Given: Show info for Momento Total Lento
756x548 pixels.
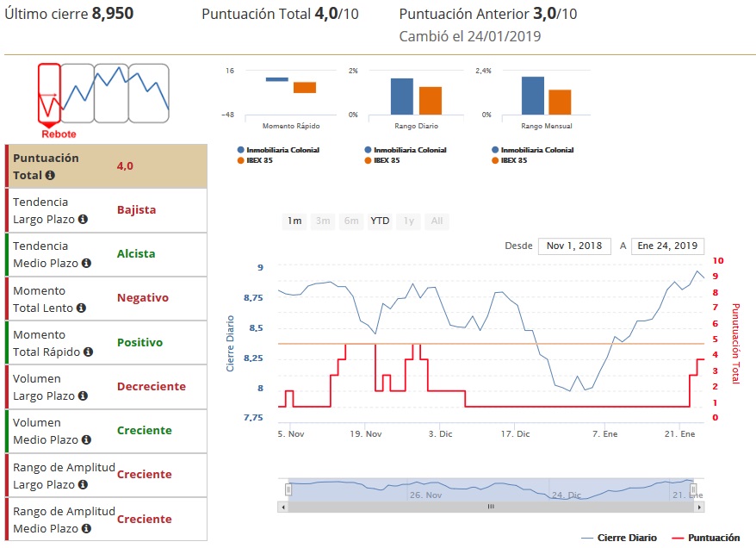Looking at the screenshot, I should [81, 308].
